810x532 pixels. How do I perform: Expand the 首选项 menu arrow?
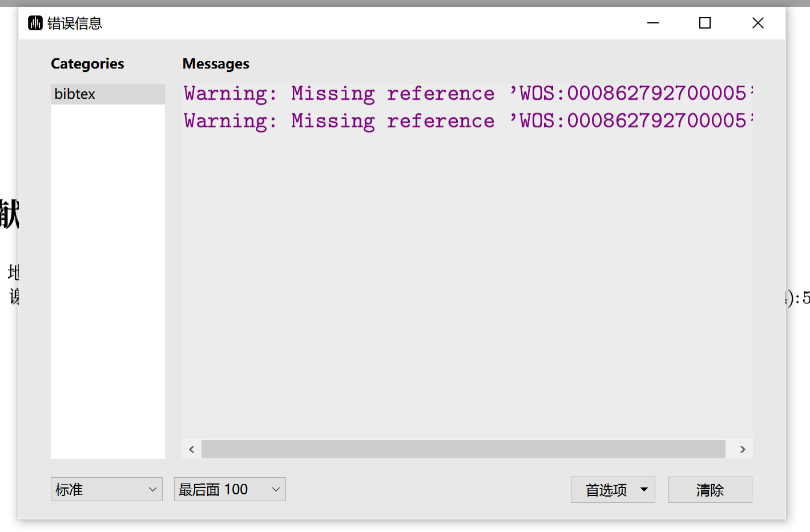point(644,490)
